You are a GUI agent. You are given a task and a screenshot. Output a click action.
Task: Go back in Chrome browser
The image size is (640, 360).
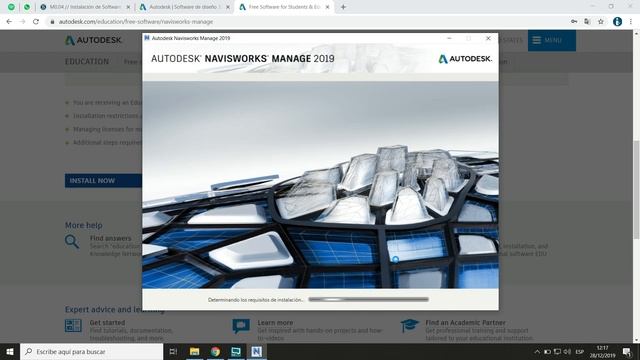click(9, 22)
